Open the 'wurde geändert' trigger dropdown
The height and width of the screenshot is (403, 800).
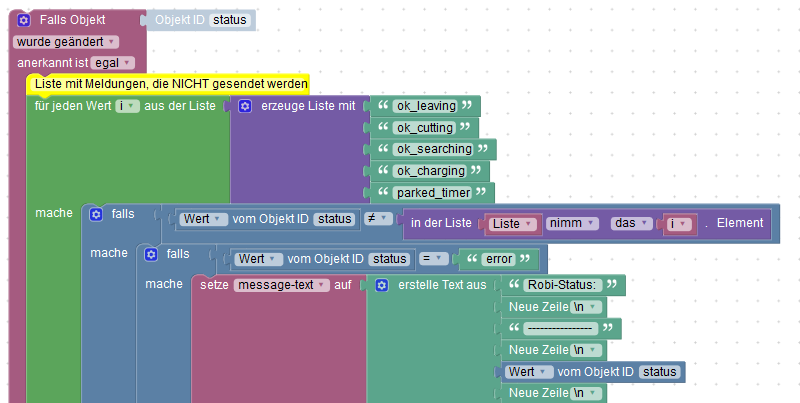pos(66,42)
